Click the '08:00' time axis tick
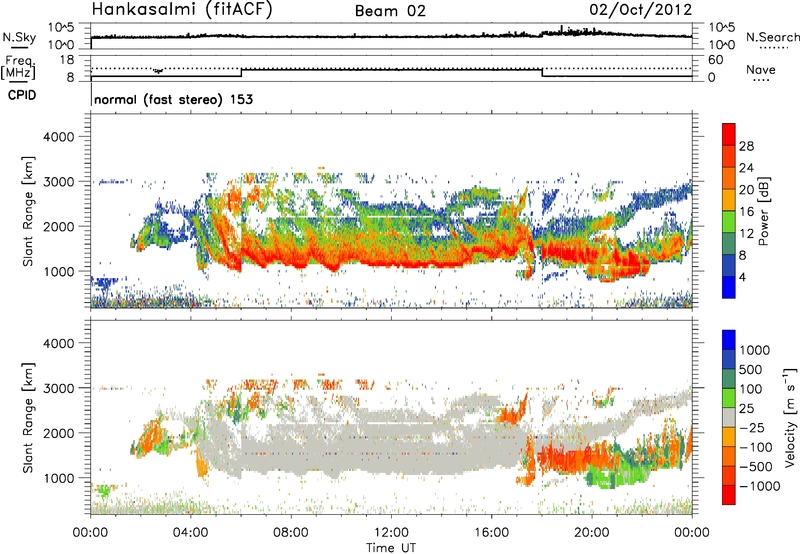 (x=291, y=533)
